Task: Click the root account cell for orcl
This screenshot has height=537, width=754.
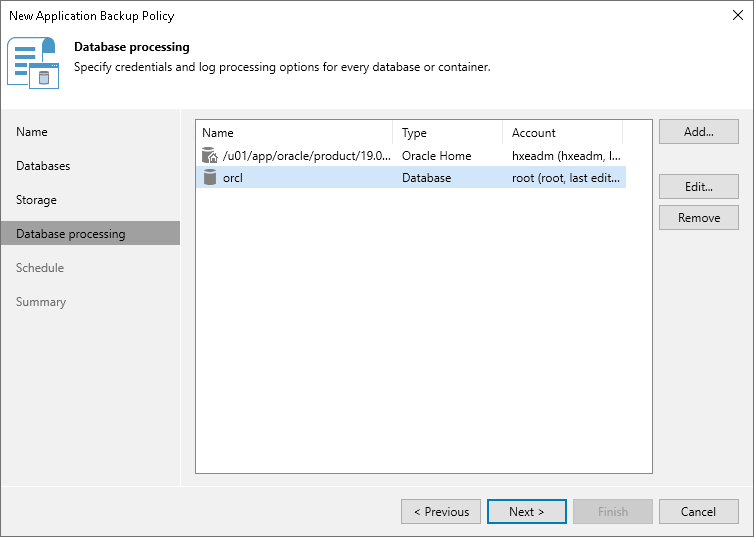Action: [x=566, y=178]
